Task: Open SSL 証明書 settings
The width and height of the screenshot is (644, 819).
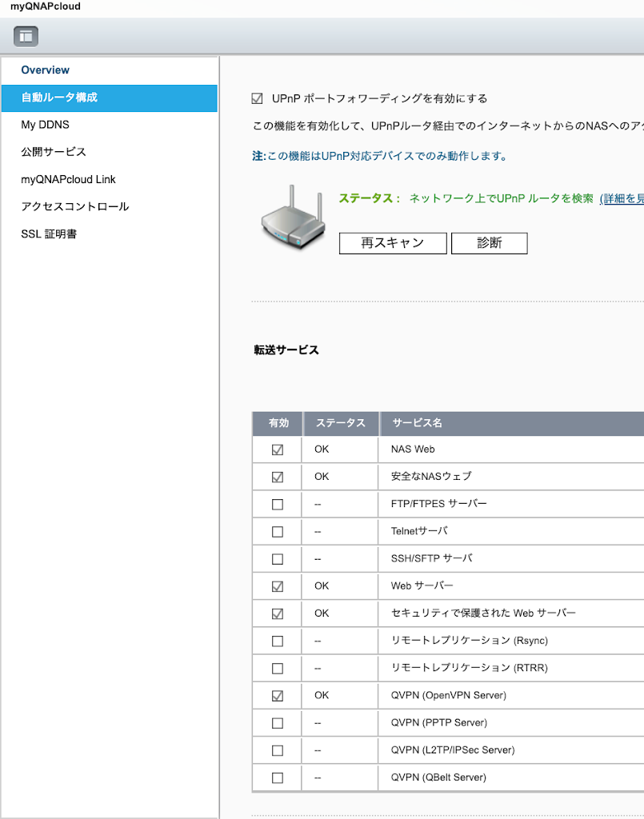Action: (49, 234)
